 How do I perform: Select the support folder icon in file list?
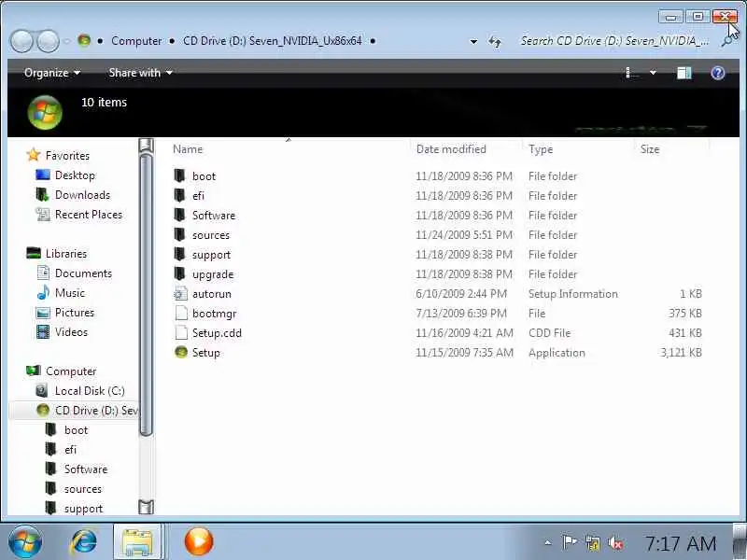179,254
